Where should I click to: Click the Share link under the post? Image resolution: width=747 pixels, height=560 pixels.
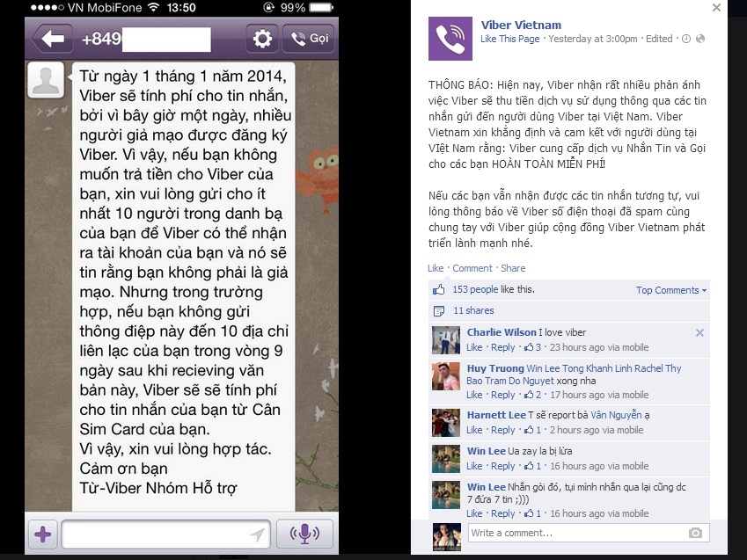click(x=513, y=268)
